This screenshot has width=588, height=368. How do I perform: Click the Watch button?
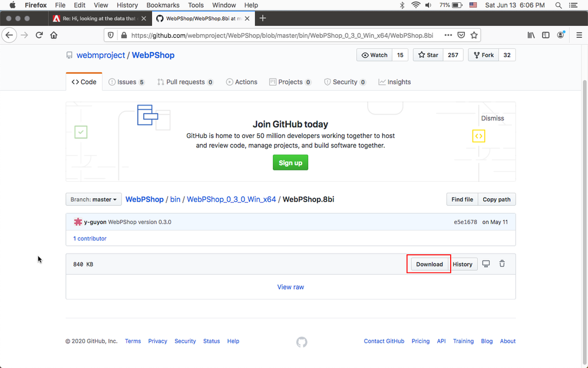coord(374,55)
